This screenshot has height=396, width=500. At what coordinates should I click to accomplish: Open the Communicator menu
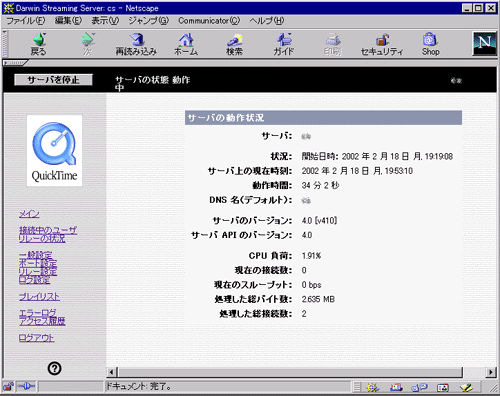[x=209, y=21]
